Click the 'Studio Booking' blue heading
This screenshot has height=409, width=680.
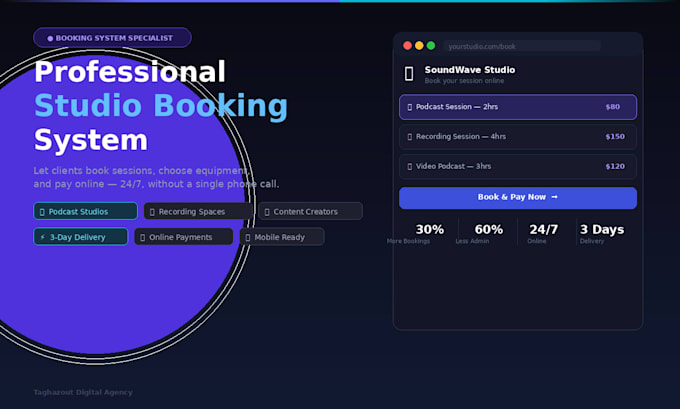161,106
